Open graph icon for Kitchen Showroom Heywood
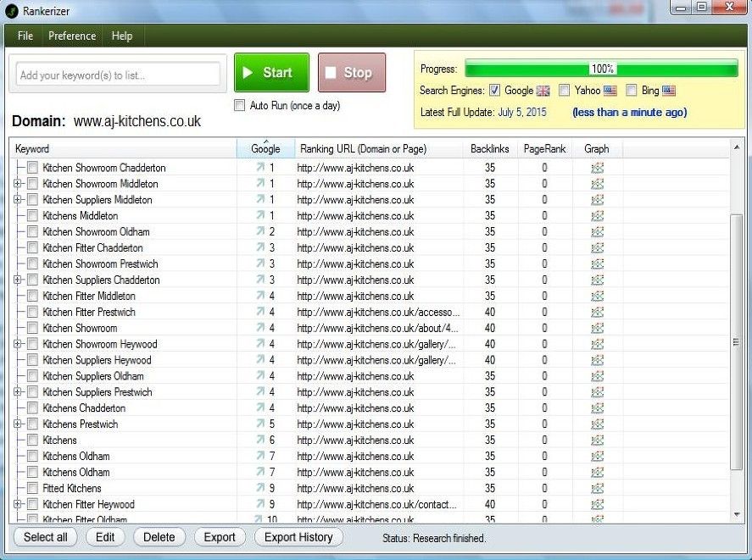The width and height of the screenshot is (752, 560). [597, 344]
